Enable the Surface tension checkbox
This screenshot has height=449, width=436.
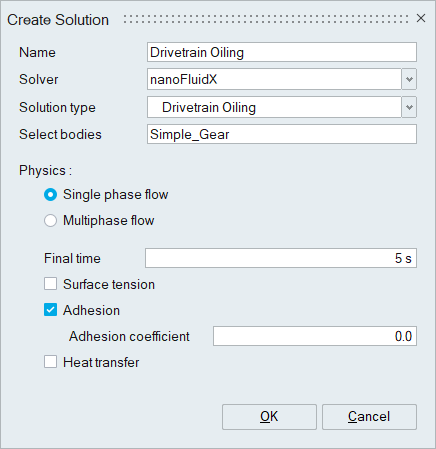click(50, 284)
